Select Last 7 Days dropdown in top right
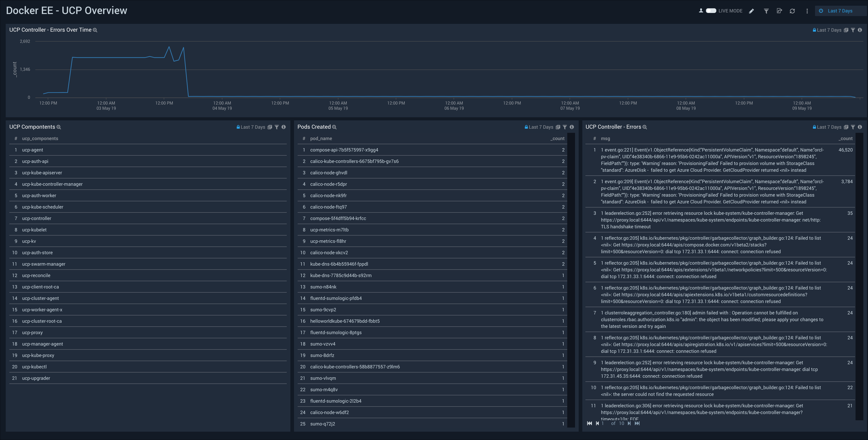The width and height of the screenshot is (868, 440). point(838,10)
